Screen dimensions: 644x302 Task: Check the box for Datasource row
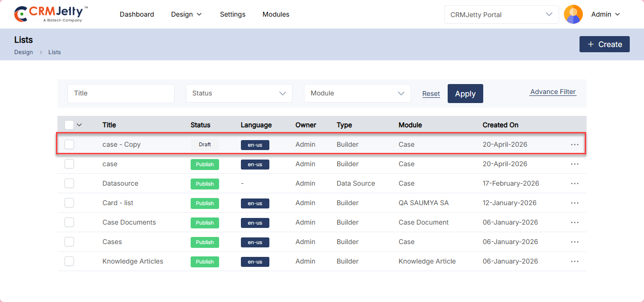coord(69,183)
